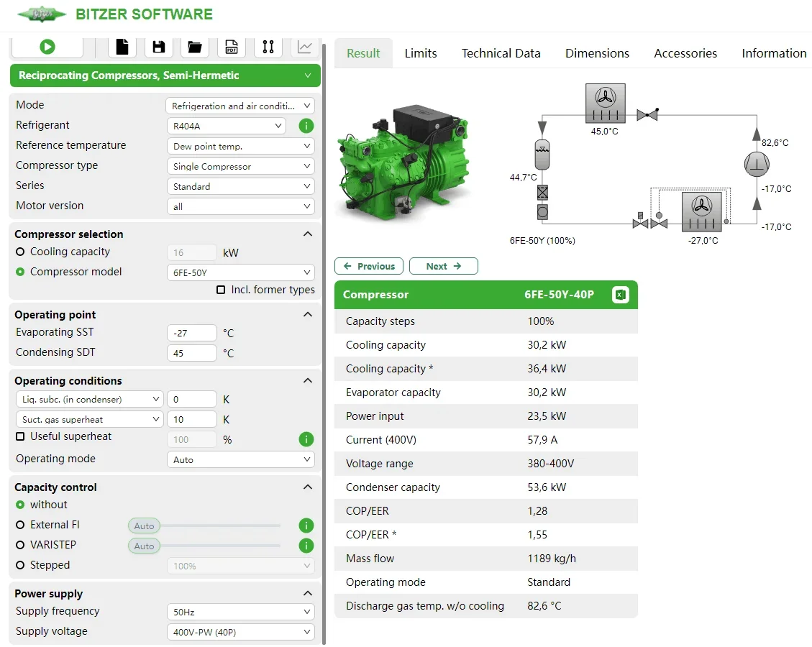
Task: Click the info icon next to Refrigerant
Action: [x=306, y=126]
